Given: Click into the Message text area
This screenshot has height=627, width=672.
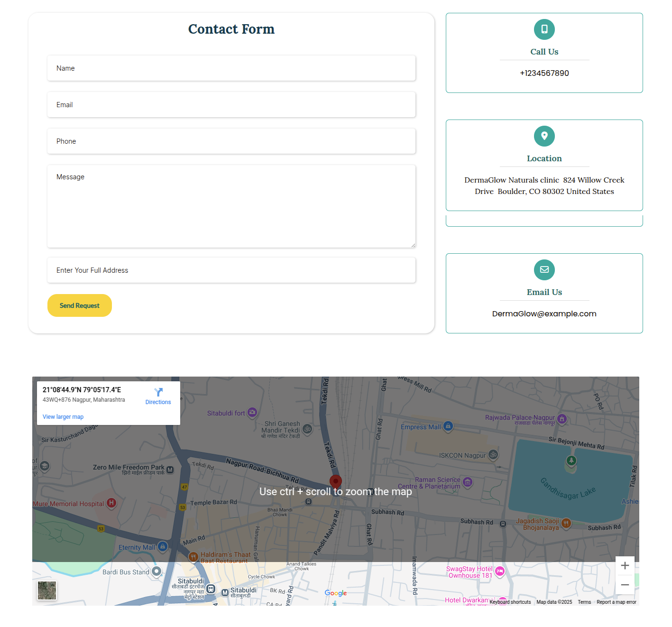Looking at the screenshot, I should pyautogui.click(x=231, y=206).
